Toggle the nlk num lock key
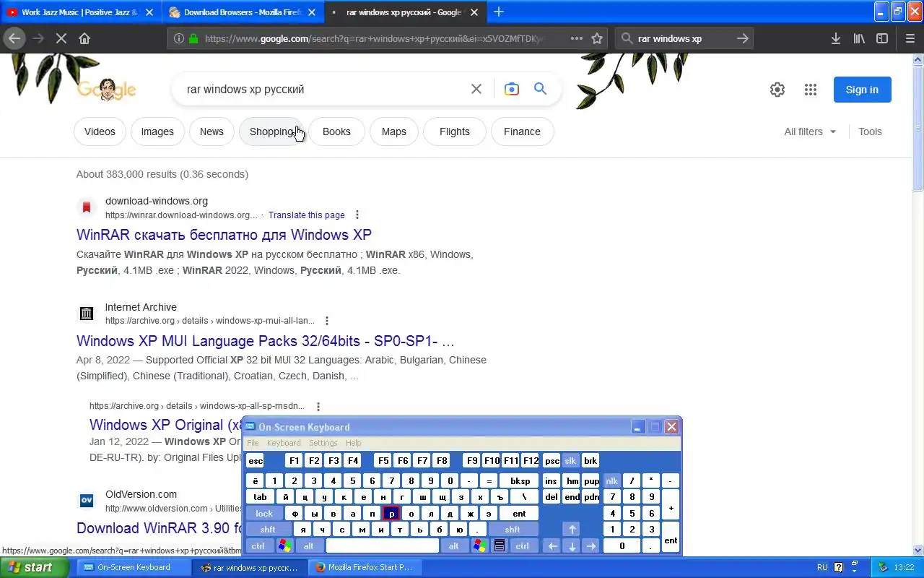This screenshot has height=578, width=924. click(612, 480)
